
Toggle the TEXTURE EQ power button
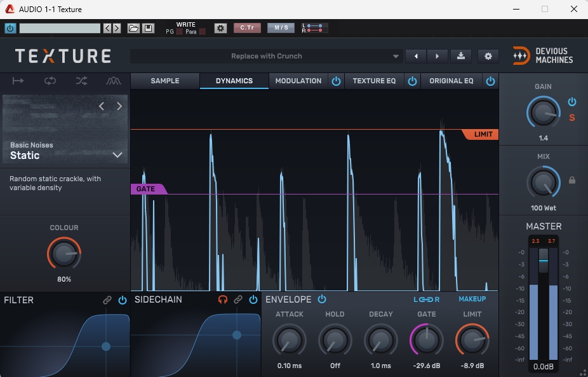tap(412, 81)
